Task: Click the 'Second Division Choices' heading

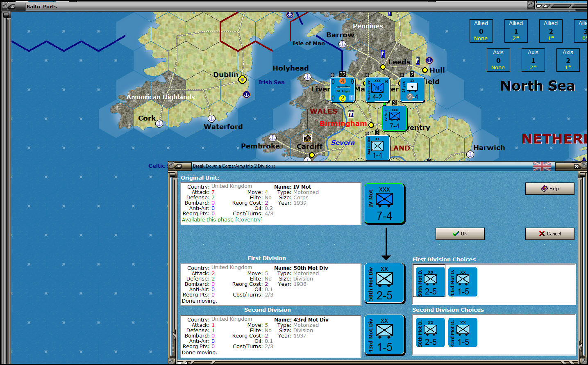Action: [x=448, y=310]
